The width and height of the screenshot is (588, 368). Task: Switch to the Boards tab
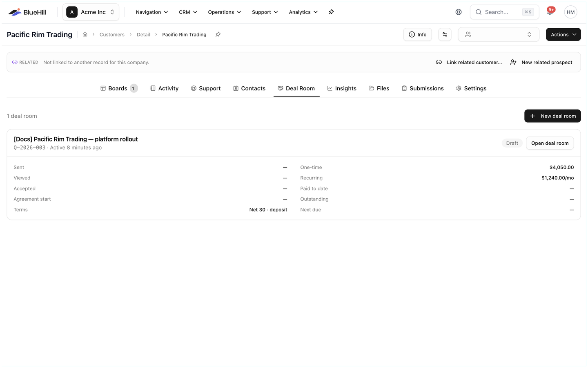pyautogui.click(x=119, y=88)
